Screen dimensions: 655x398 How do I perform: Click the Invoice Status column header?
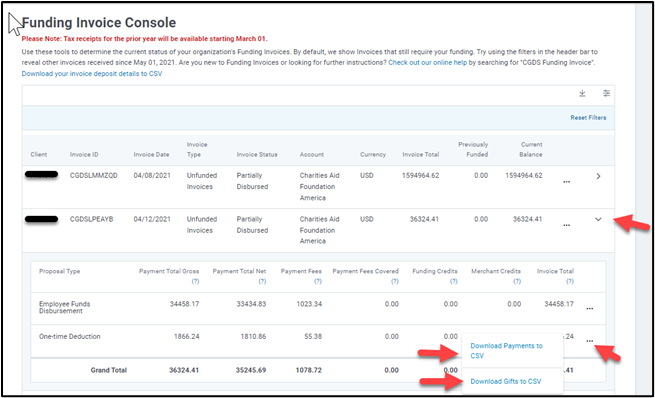[x=257, y=155]
